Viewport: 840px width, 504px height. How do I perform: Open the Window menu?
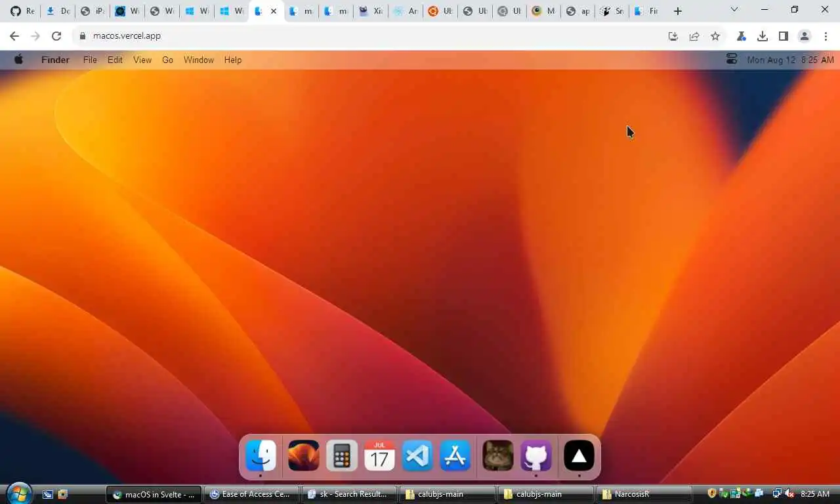198,60
